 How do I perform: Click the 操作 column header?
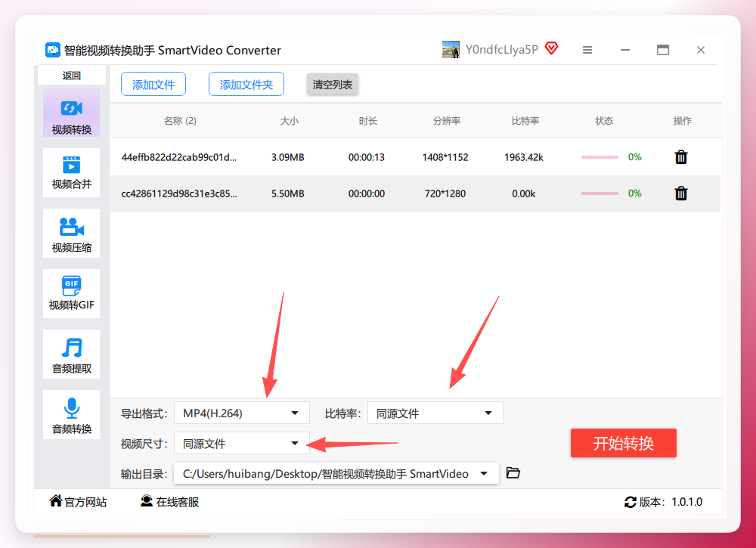[682, 120]
